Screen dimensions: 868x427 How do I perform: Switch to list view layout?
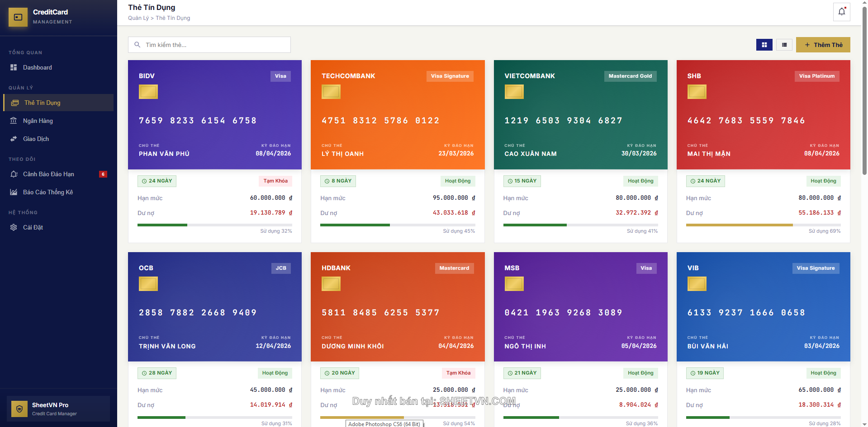point(784,45)
